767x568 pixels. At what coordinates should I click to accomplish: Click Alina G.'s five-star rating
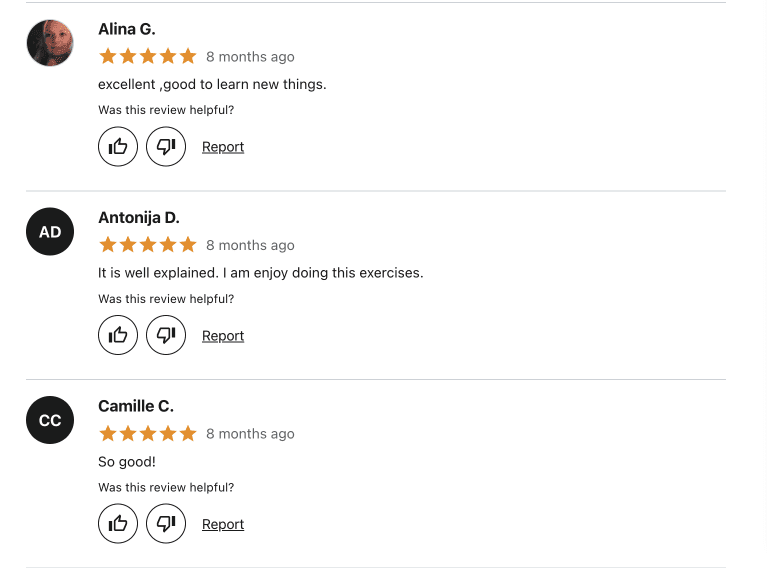(x=148, y=56)
